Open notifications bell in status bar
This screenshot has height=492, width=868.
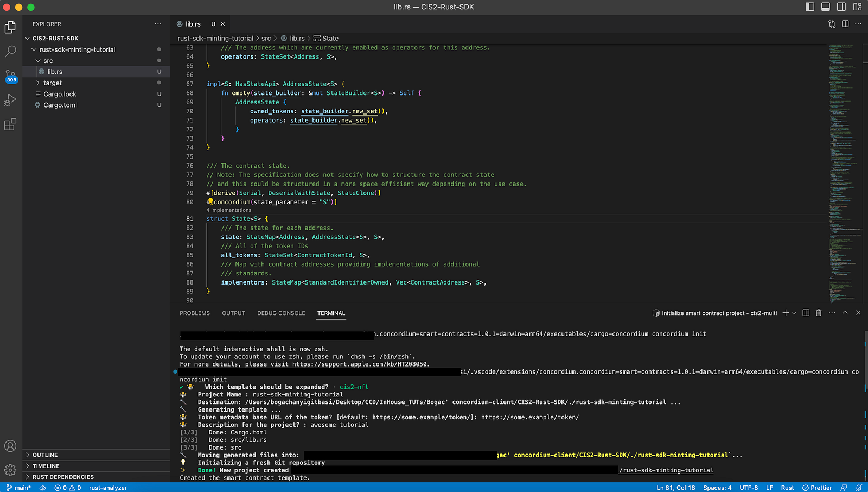[859, 488]
